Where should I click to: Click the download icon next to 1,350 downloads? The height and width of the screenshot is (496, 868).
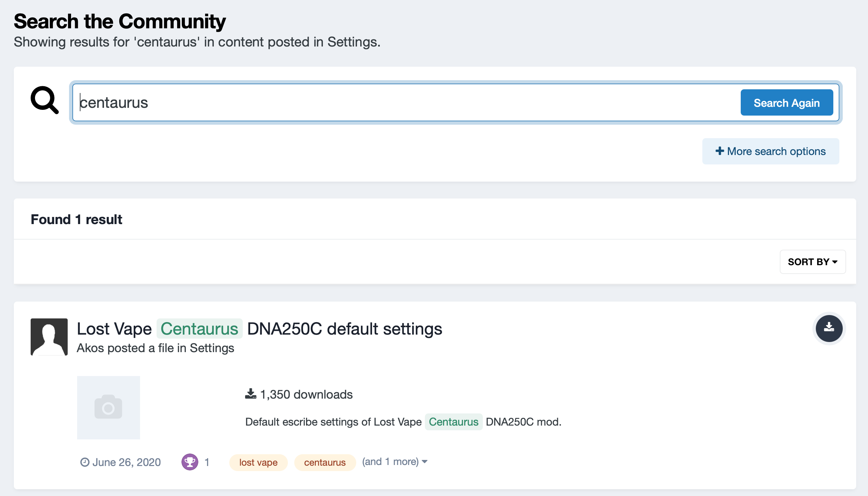pyautogui.click(x=251, y=394)
